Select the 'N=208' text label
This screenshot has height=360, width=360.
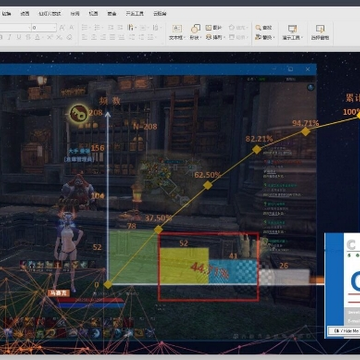(x=145, y=127)
